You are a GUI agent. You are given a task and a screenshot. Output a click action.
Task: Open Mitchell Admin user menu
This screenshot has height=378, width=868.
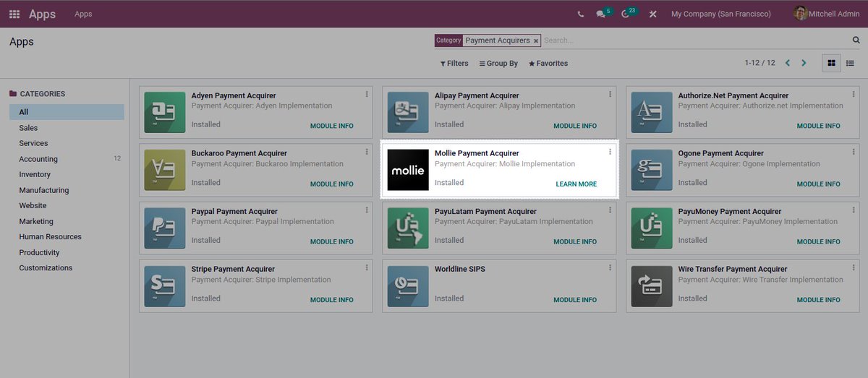(827, 14)
